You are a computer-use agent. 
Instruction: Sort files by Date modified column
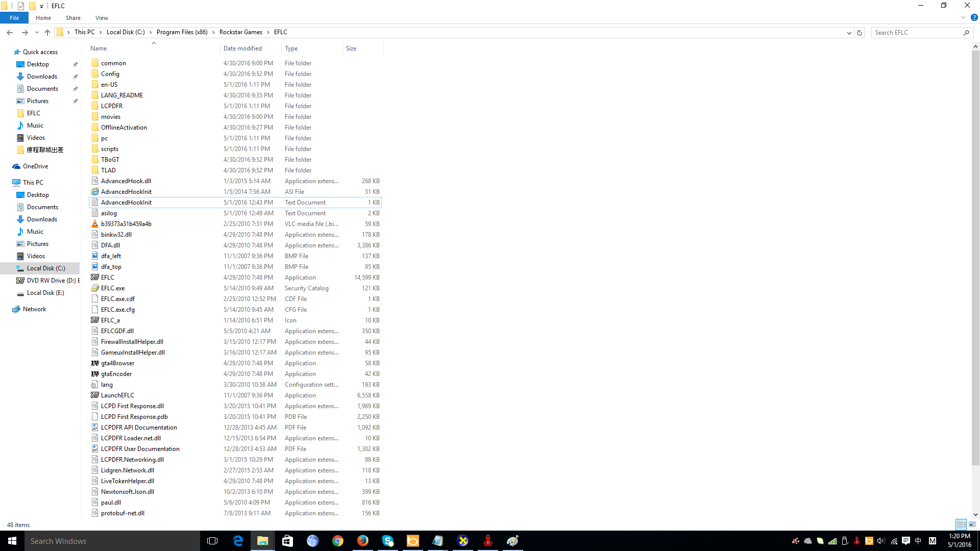click(242, 48)
